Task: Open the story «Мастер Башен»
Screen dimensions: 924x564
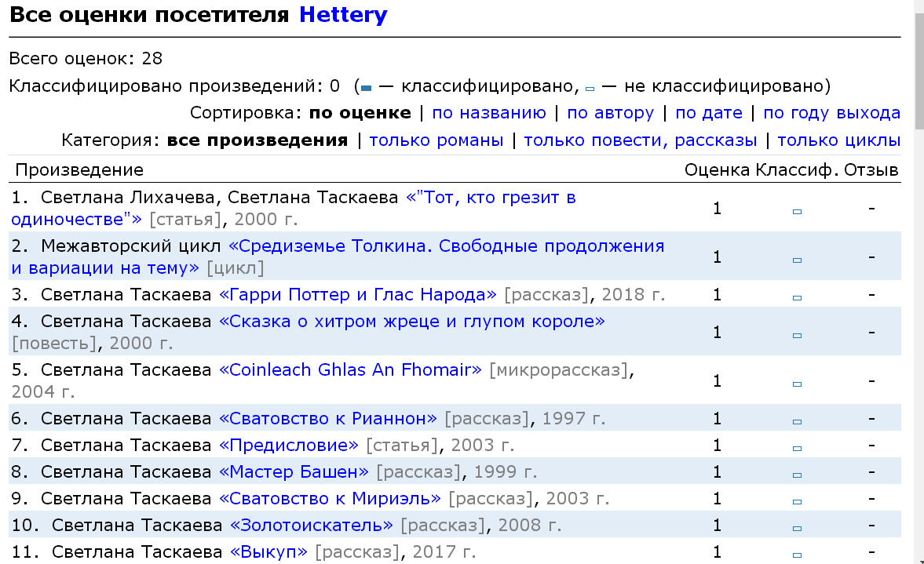Action: pyautogui.click(x=294, y=472)
